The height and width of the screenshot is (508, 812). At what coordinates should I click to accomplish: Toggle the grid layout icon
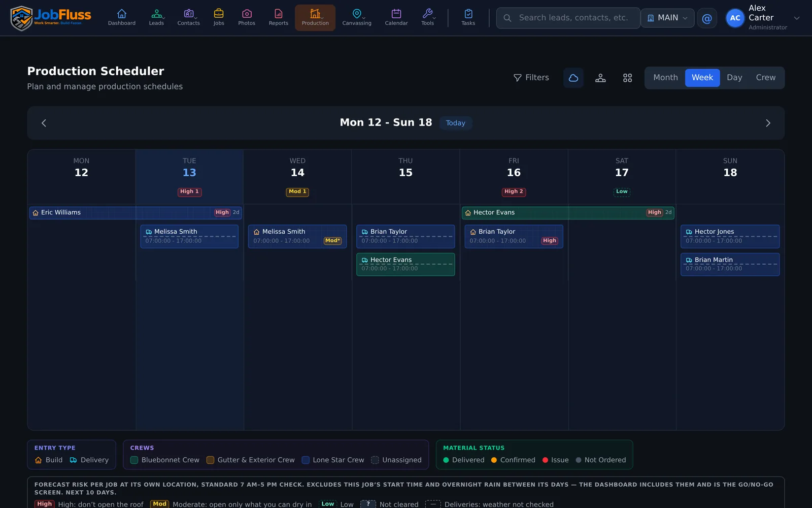[628, 78]
